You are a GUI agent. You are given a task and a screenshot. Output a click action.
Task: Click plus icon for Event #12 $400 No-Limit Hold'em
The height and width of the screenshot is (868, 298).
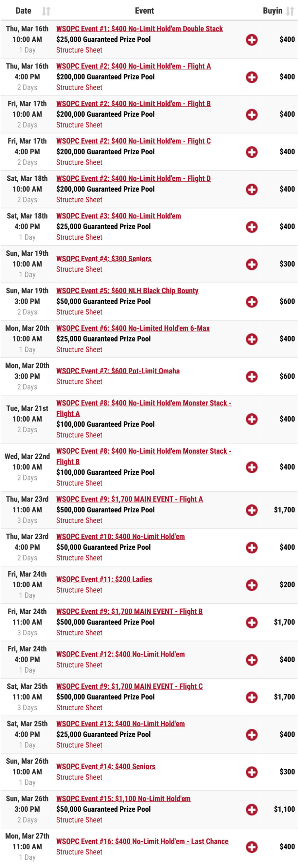click(252, 659)
